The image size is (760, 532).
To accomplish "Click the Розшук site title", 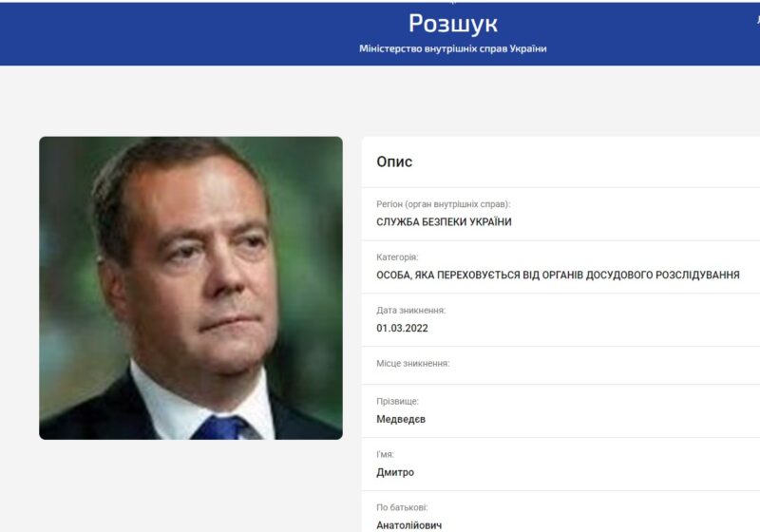I will tap(453, 25).
